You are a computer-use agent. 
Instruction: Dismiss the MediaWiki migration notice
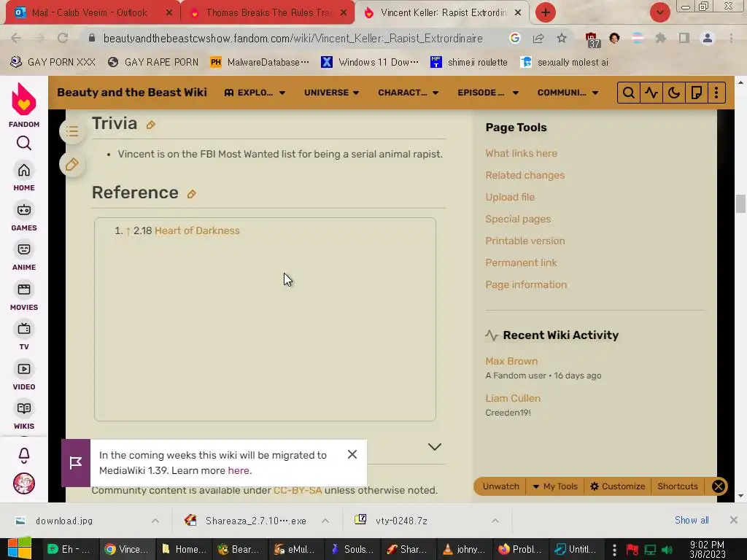click(x=352, y=454)
